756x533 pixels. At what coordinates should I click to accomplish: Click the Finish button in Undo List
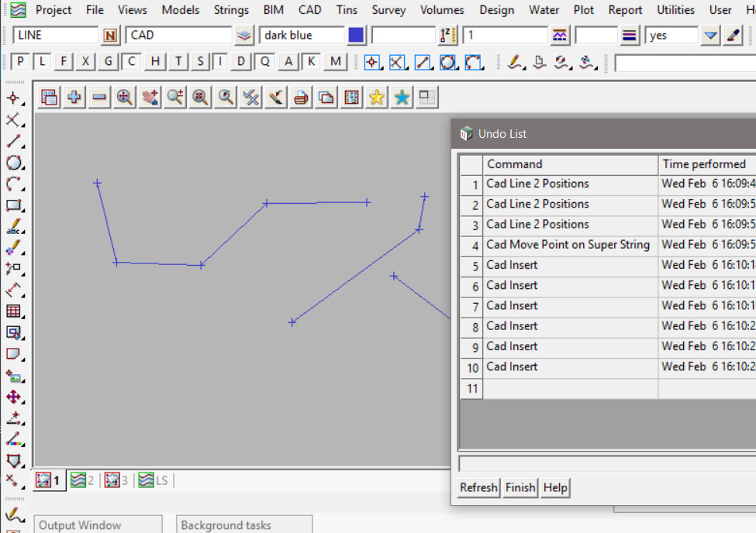pos(520,488)
